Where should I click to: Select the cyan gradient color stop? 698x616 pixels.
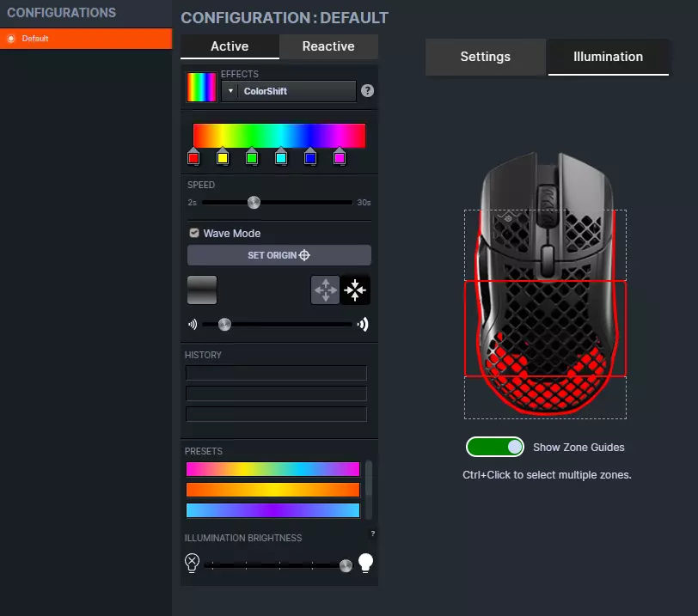[x=281, y=156]
